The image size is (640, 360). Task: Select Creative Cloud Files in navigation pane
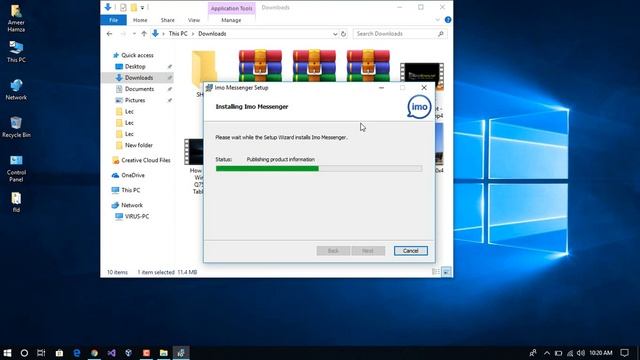point(146,160)
